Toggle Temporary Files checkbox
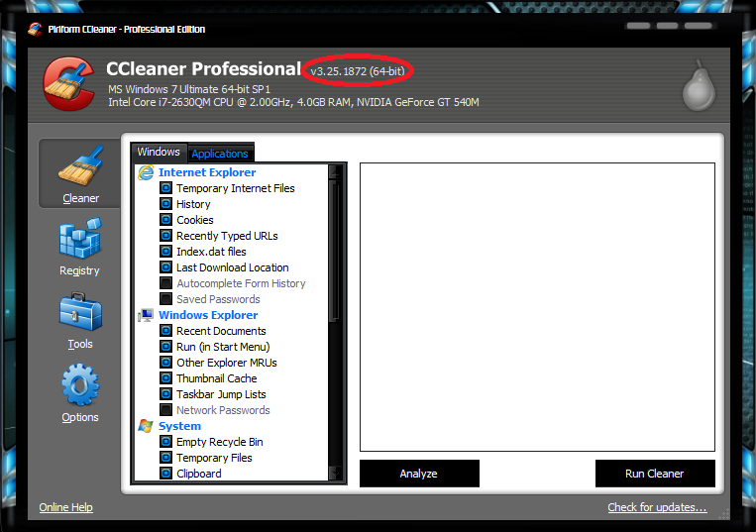 click(x=165, y=458)
